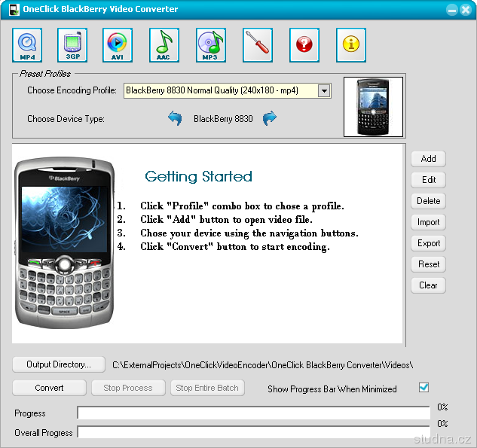Image resolution: width=477 pixels, height=448 pixels.
Task: Expand the Encoding Profile dropdown arrow
Action: 324,90
